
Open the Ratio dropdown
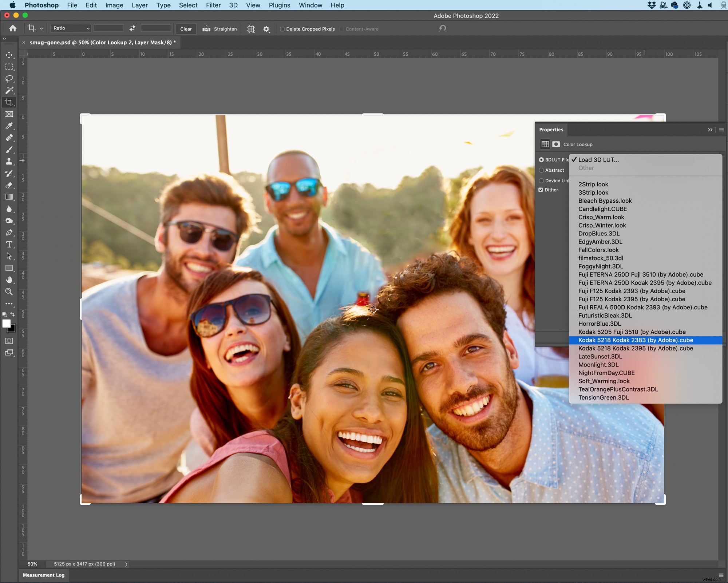coord(71,28)
